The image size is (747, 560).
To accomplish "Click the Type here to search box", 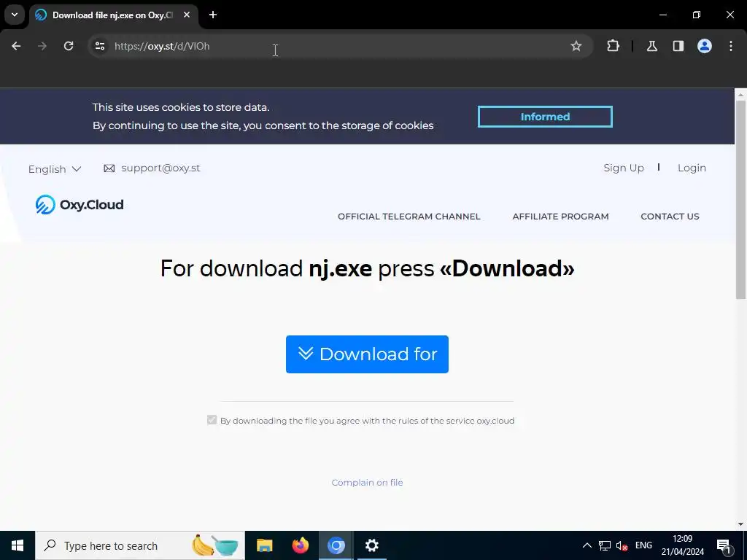I will [140, 545].
